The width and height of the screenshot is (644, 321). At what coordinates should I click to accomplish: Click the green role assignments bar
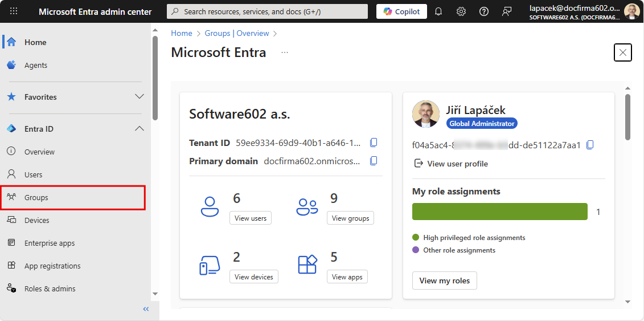click(500, 212)
